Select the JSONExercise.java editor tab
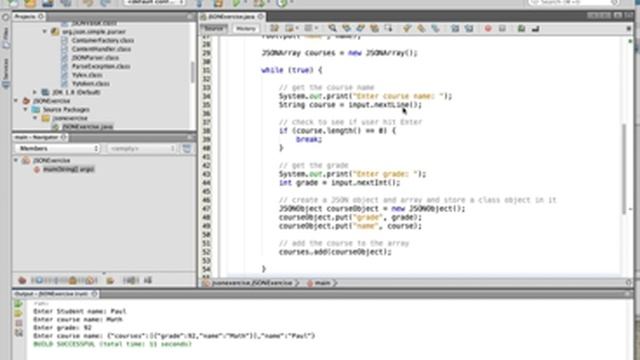 pos(231,17)
